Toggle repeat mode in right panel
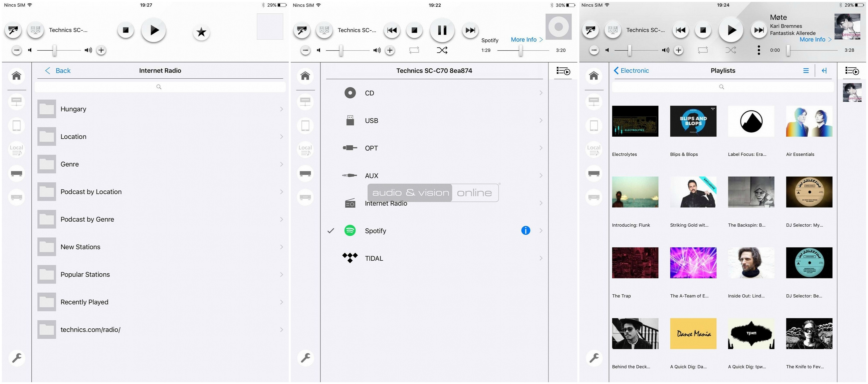The image size is (868, 384). click(x=703, y=50)
